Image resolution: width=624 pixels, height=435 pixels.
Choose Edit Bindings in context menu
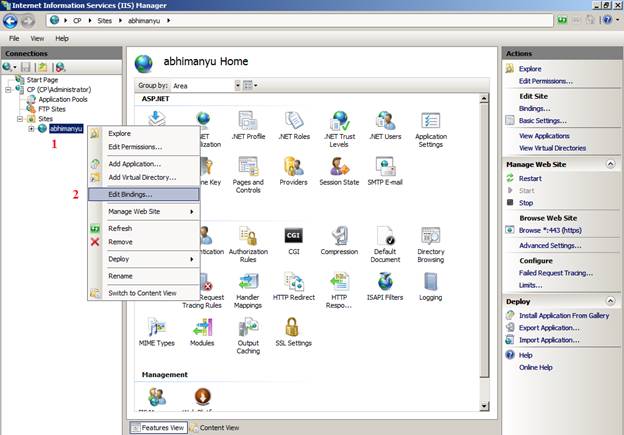[144, 194]
